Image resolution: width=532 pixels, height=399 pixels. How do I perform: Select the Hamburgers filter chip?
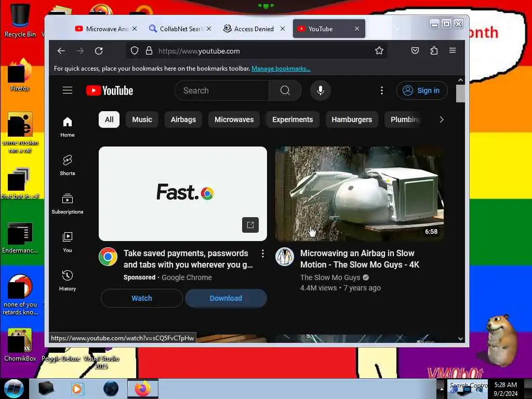352,119
